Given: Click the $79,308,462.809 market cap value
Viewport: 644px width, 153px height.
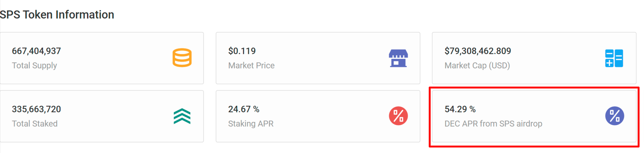Looking at the screenshot, I should click(478, 51).
